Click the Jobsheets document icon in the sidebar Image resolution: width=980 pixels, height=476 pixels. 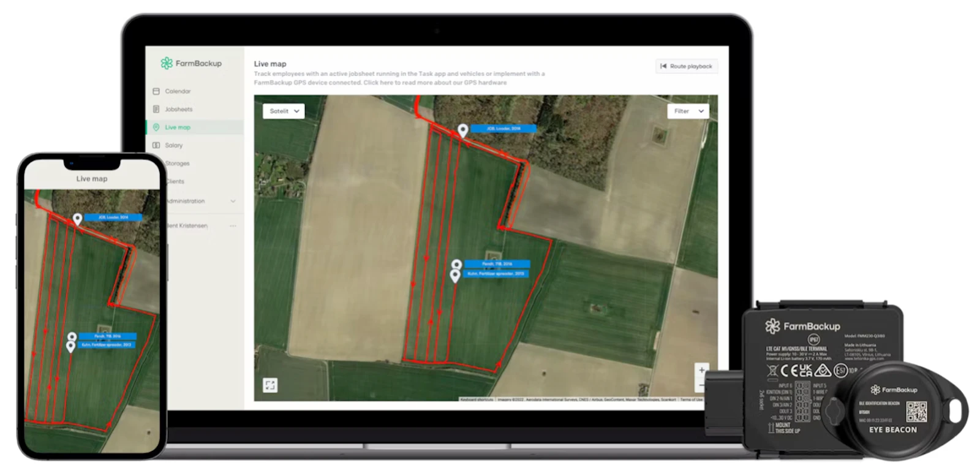click(156, 109)
